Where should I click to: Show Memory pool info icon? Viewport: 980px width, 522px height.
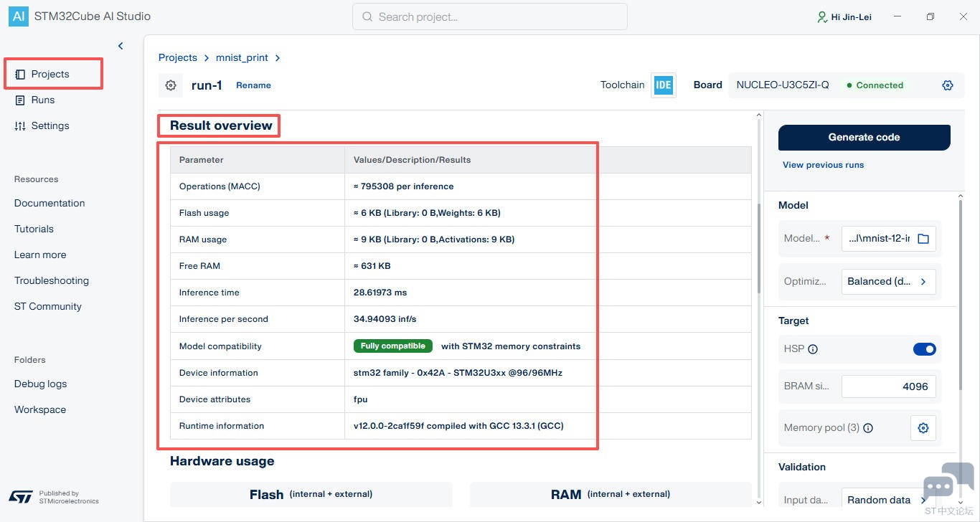[x=868, y=428]
